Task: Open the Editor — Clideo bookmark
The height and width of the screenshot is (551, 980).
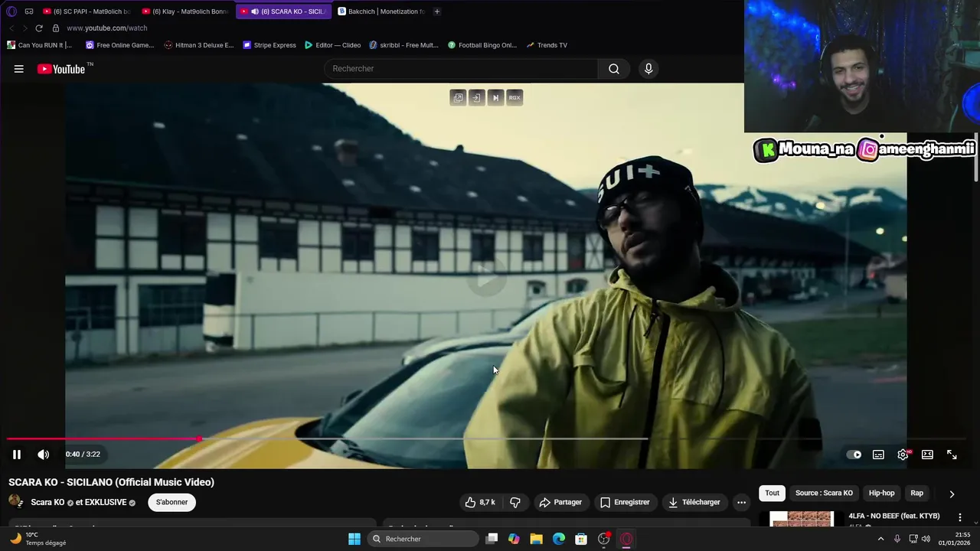Action: tap(332, 45)
